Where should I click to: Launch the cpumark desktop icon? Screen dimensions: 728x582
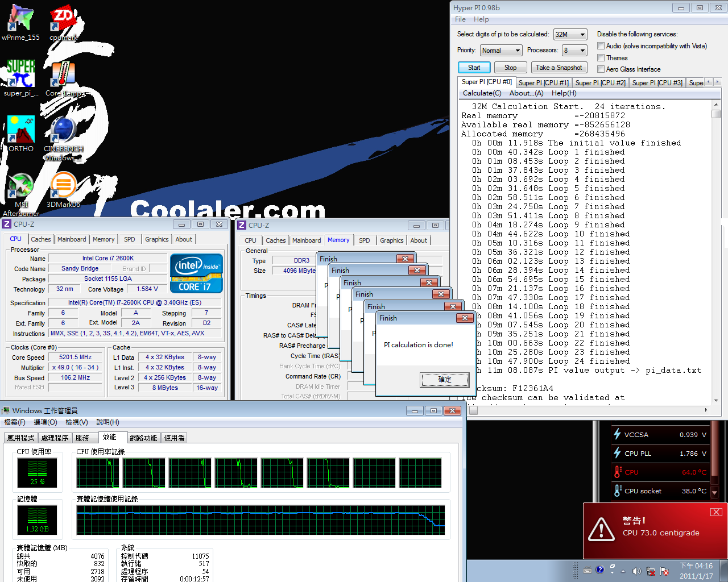pyautogui.click(x=63, y=22)
